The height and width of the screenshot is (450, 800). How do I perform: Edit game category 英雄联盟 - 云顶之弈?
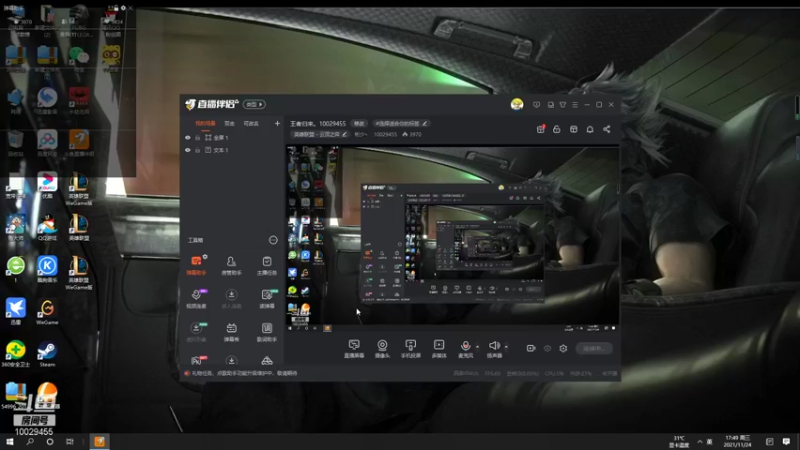[320, 134]
